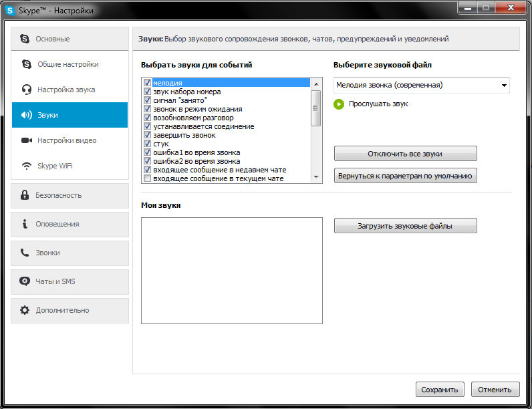Minimize the Skype Настройки window
Viewport: 532px width, 409px height.
pyautogui.click(x=468, y=8)
